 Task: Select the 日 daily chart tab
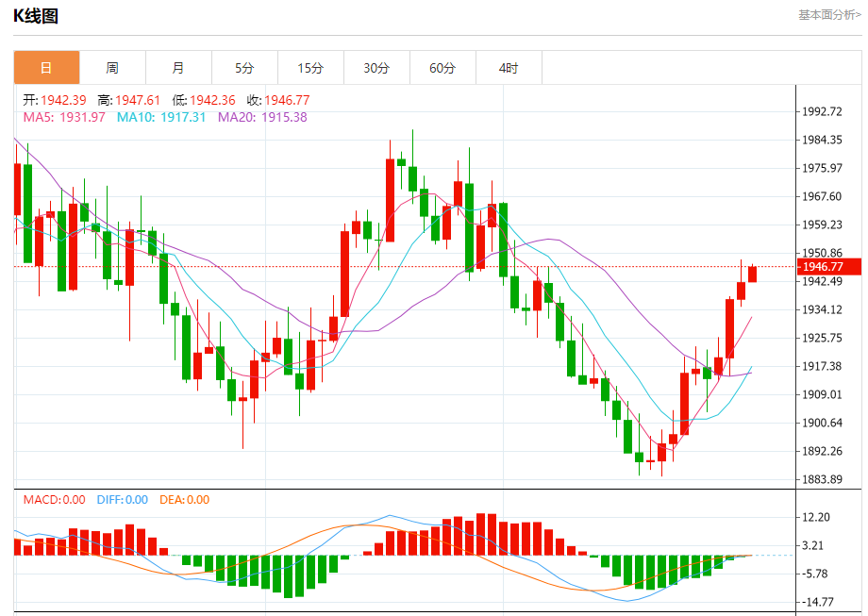(46, 68)
